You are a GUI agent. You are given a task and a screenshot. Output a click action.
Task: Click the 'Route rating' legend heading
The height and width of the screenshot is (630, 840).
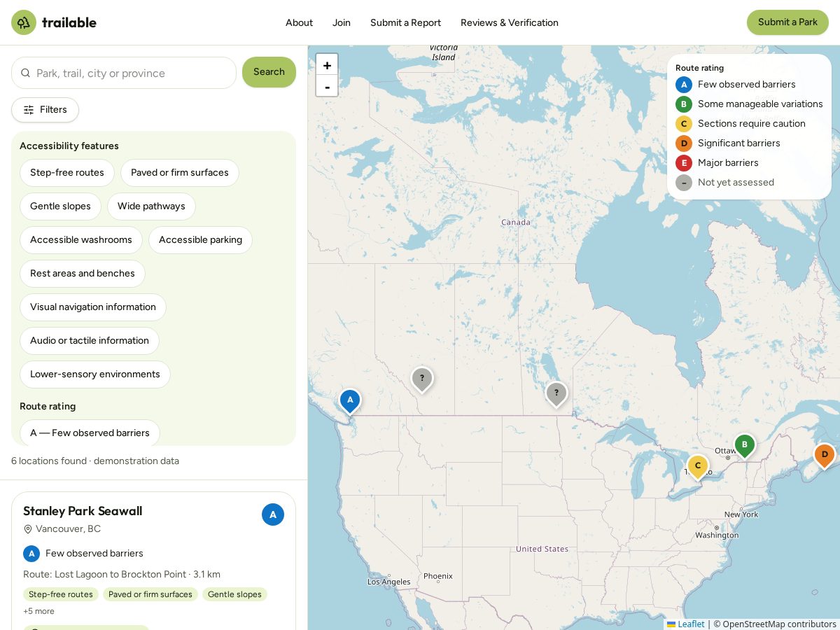[x=699, y=68]
